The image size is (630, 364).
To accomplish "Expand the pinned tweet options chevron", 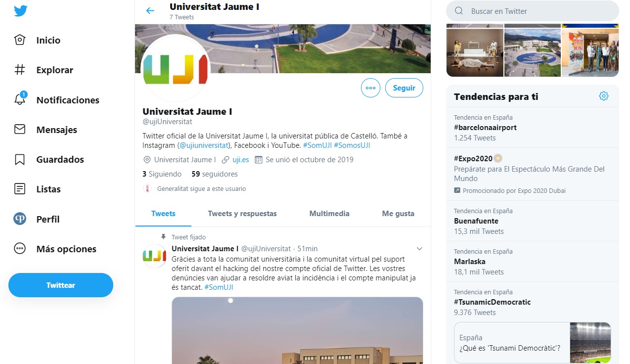I will tap(419, 248).
